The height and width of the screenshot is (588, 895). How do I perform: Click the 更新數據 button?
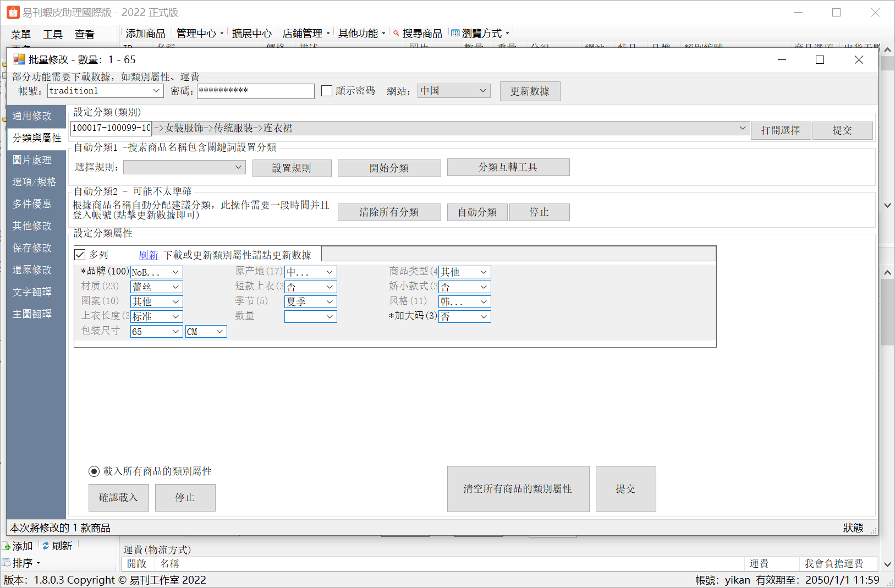tap(529, 91)
